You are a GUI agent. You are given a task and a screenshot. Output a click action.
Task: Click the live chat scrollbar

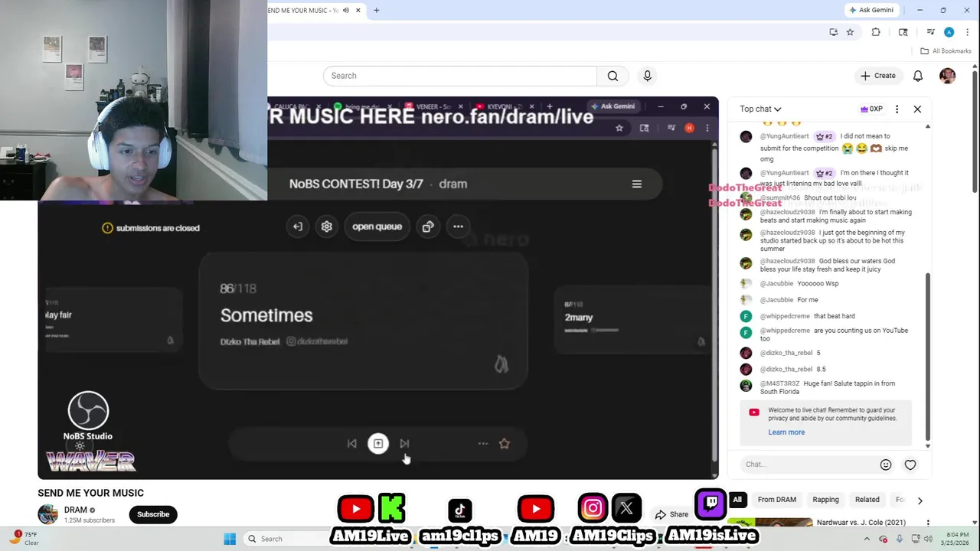point(928,356)
